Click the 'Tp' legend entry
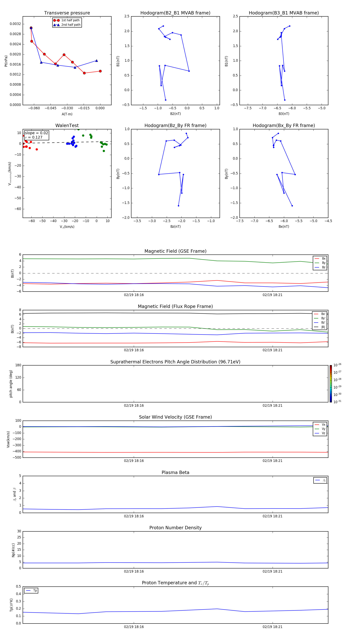This screenshot has width=351, height=644. (x=31, y=591)
